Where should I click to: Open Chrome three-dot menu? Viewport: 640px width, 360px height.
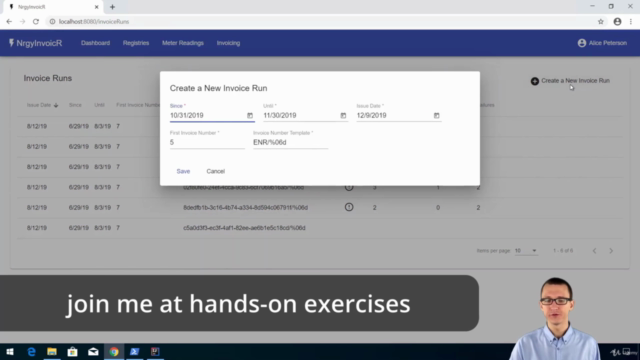[x=631, y=22]
